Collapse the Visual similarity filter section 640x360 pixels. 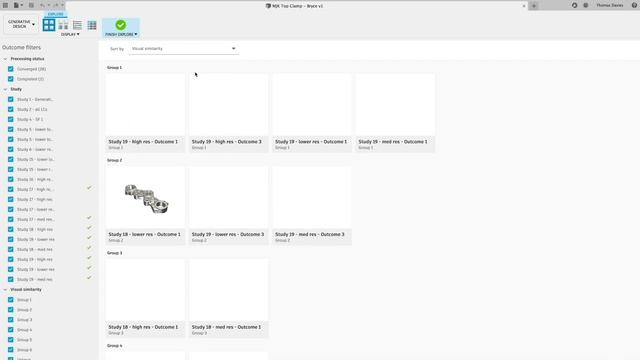(x=5, y=289)
